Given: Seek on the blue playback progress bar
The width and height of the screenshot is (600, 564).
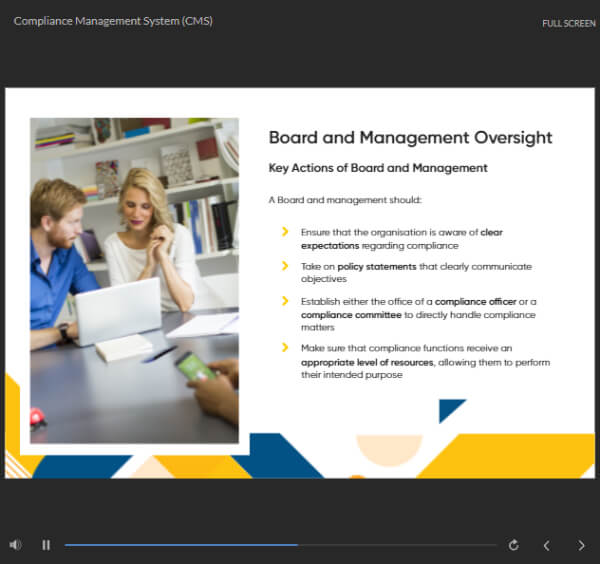Looking at the screenshot, I should tap(181, 545).
